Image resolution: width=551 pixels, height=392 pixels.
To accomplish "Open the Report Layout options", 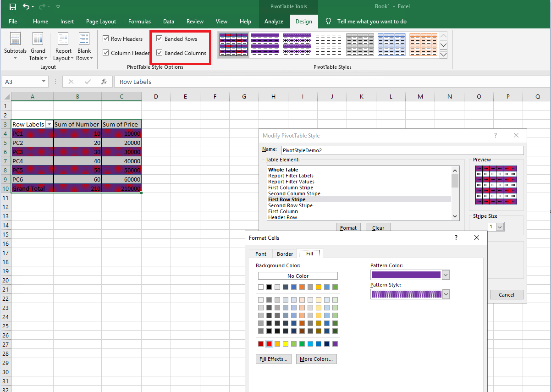I will coord(63,46).
